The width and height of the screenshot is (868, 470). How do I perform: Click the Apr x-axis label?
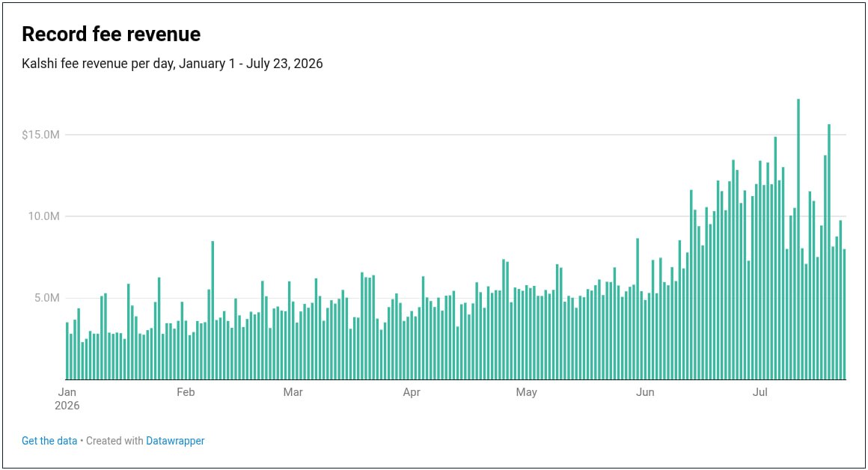(x=412, y=392)
